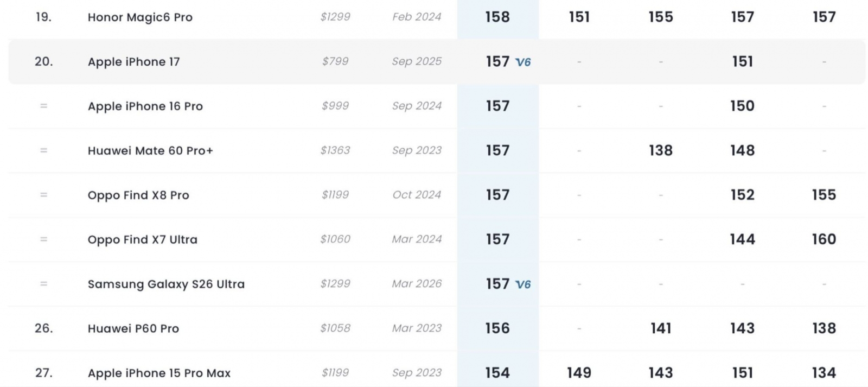
Task: Open the Honor Magic6 Pro entry
Action: tap(140, 17)
